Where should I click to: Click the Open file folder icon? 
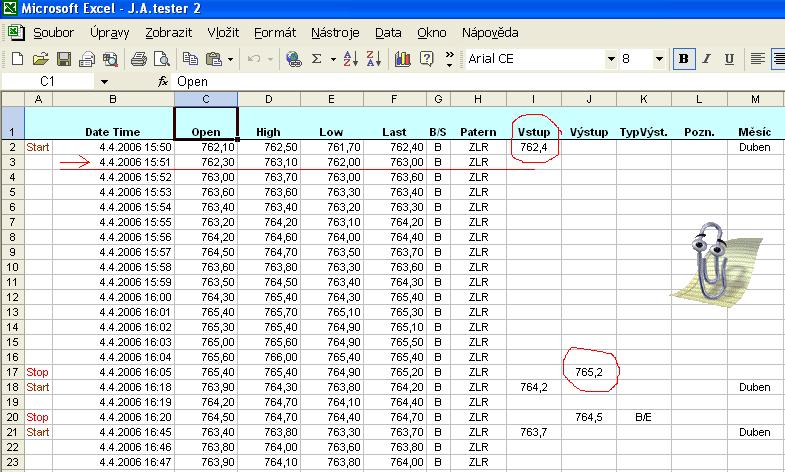coord(41,59)
